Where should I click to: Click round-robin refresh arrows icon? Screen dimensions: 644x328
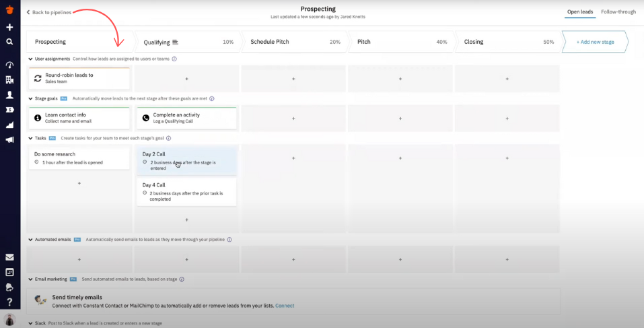(x=38, y=78)
